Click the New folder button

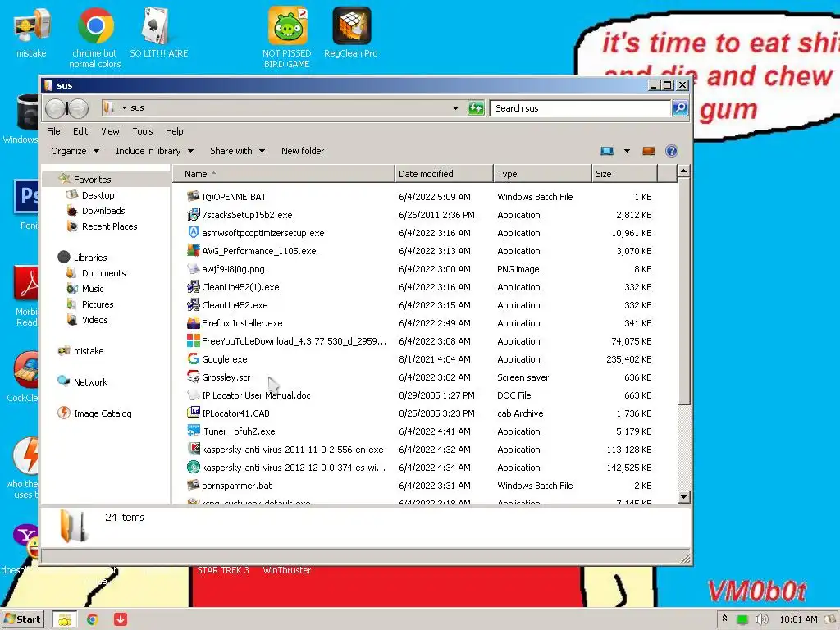coord(303,151)
